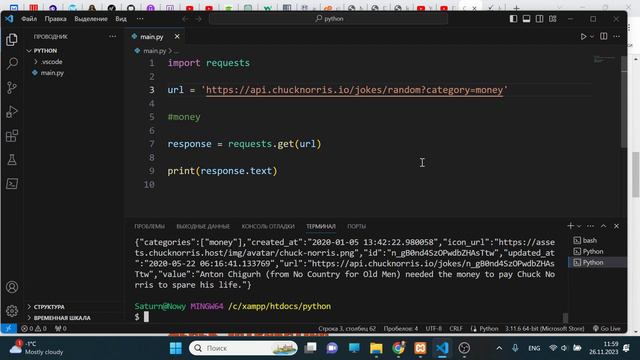Start the Go Live server
This screenshot has width=640, height=360.
click(607, 329)
